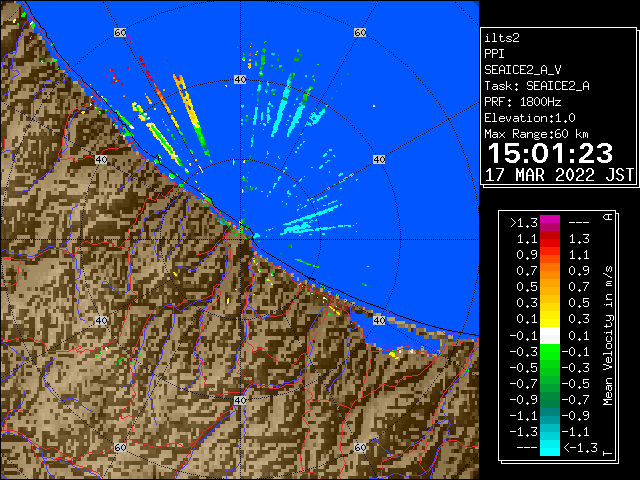
Task: Select the 'Elevation:1.0' text
Action: (530, 118)
